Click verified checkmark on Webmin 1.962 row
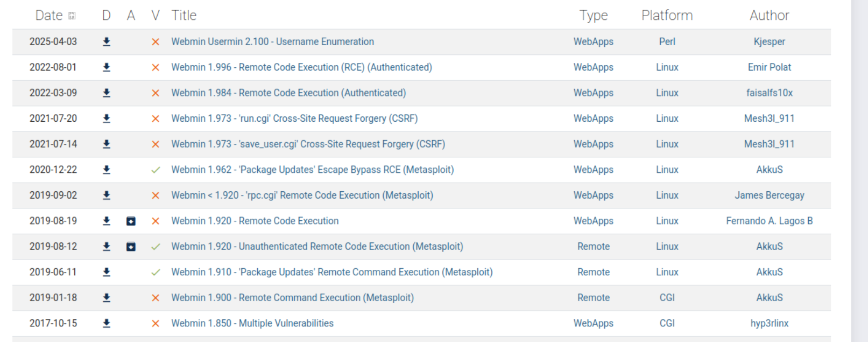The width and height of the screenshot is (868, 342). coord(156,170)
